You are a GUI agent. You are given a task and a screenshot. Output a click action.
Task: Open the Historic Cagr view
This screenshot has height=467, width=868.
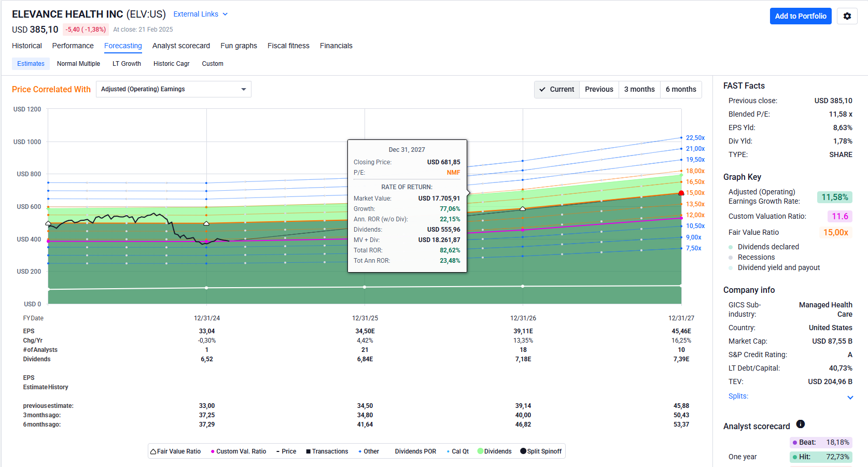[171, 64]
